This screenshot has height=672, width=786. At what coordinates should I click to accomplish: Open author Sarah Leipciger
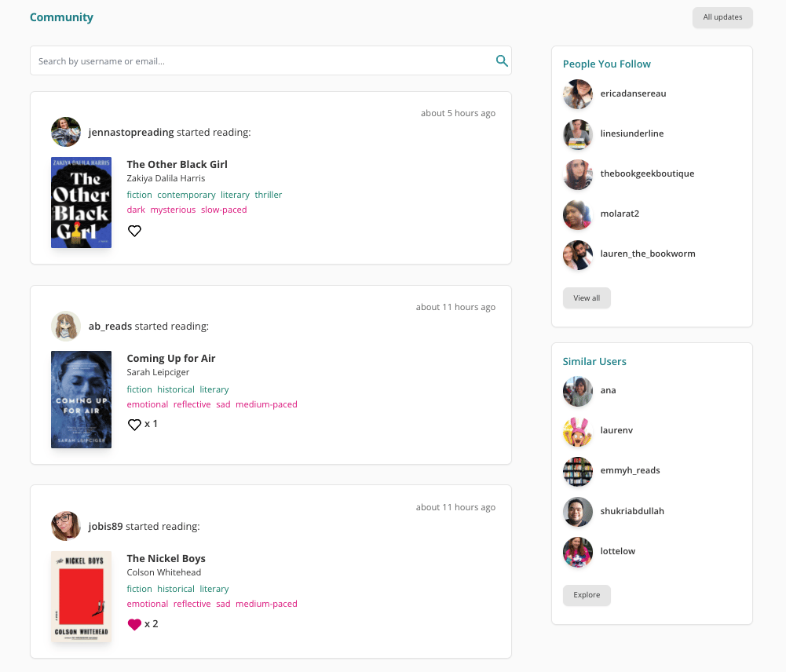tap(158, 372)
